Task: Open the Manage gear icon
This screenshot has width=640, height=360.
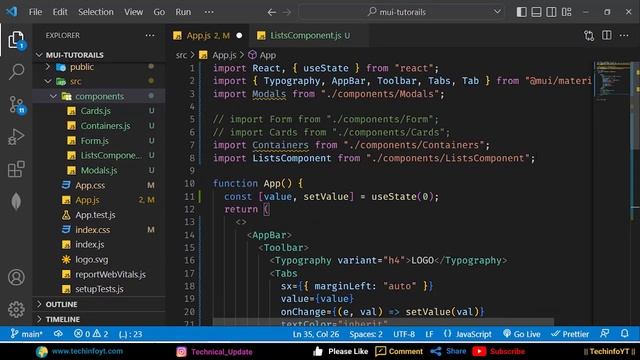Action: (x=16, y=309)
